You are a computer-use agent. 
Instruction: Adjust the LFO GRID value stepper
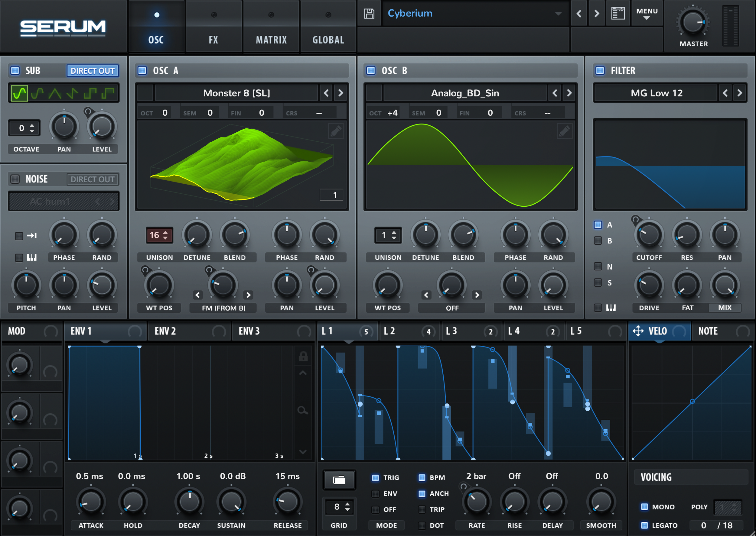[340, 507]
